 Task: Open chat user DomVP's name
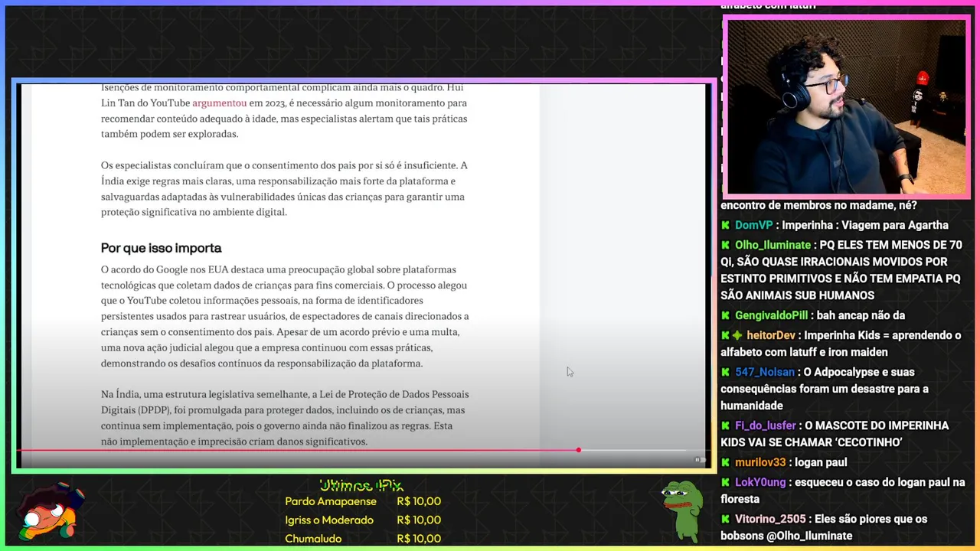[754, 225]
